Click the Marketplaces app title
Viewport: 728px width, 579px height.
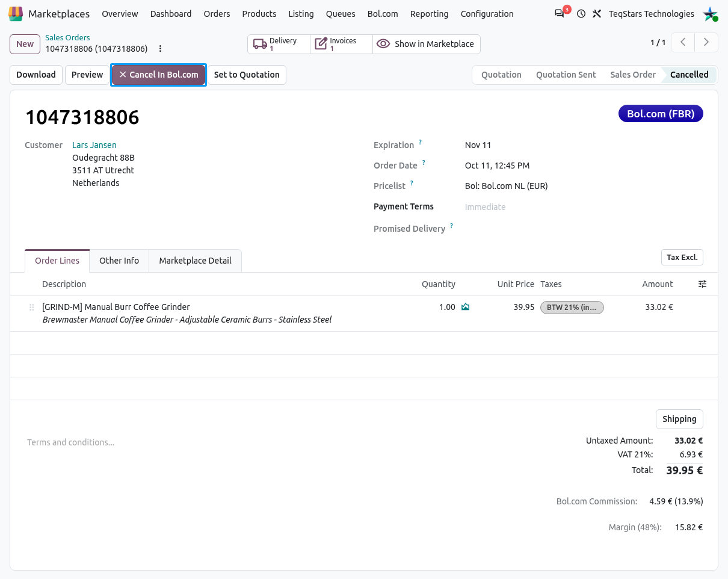coord(59,14)
